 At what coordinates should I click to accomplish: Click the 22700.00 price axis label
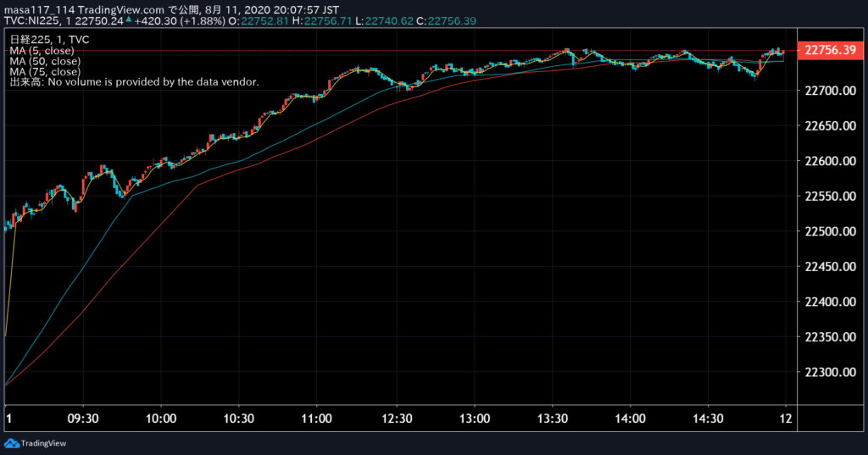[830, 90]
